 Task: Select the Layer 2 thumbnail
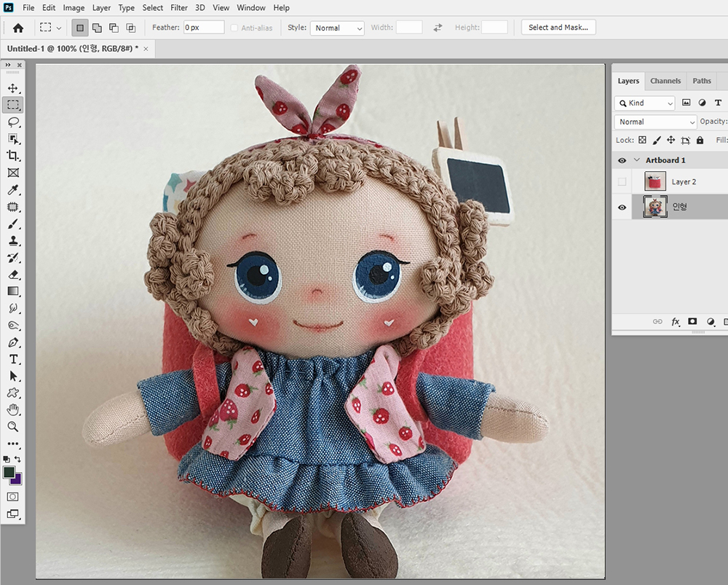point(655,181)
